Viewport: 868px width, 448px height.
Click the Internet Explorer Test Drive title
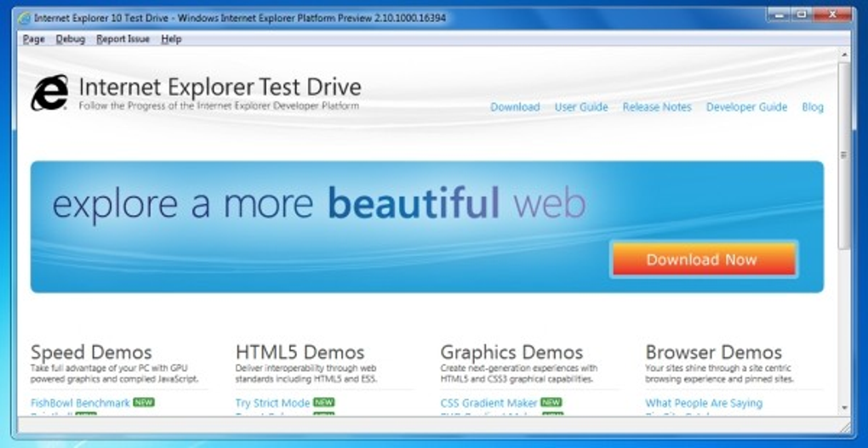220,87
